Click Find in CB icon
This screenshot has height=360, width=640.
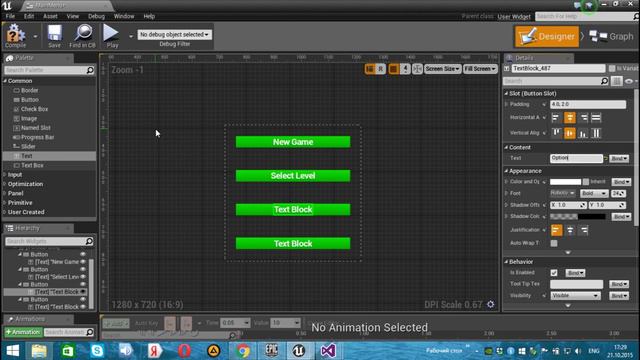pyautogui.click(x=82, y=36)
